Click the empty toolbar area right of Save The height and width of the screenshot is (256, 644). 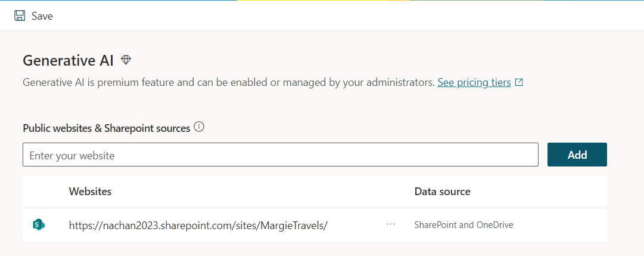(x=346, y=16)
